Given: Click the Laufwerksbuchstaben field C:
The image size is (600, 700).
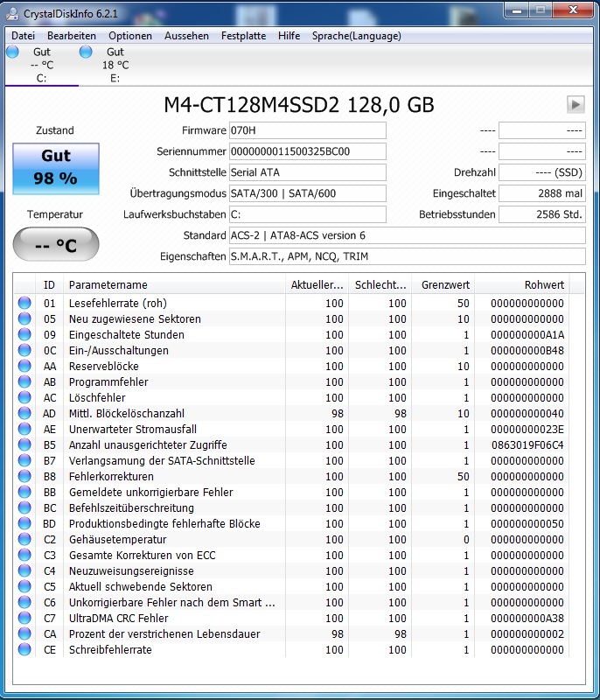Looking at the screenshot, I should pyautogui.click(x=307, y=214).
